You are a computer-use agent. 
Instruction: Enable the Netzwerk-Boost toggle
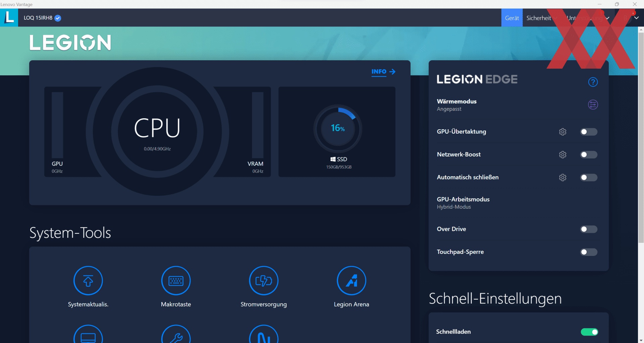pyautogui.click(x=589, y=155)
